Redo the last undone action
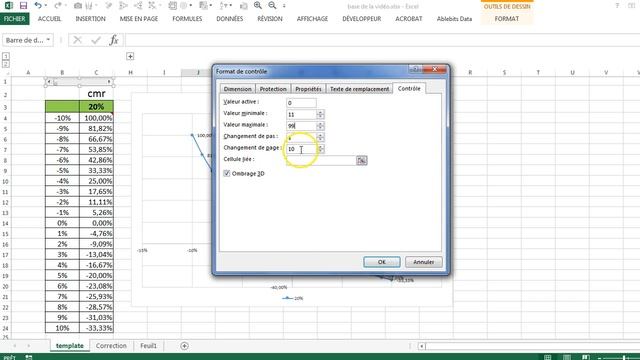Image resolution: width=640 pixels, height=360 pixels. [x=58, y=6]
